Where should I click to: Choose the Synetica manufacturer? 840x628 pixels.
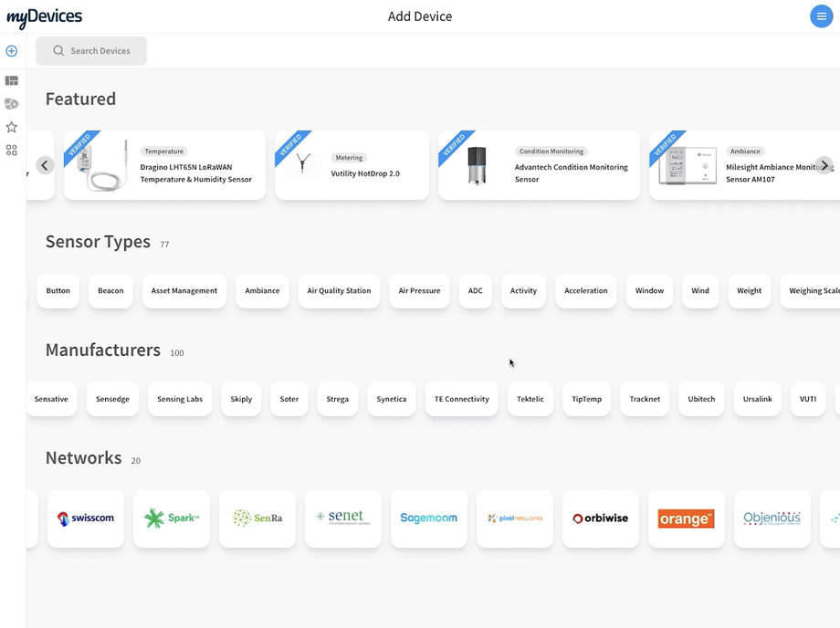point(392,399)
